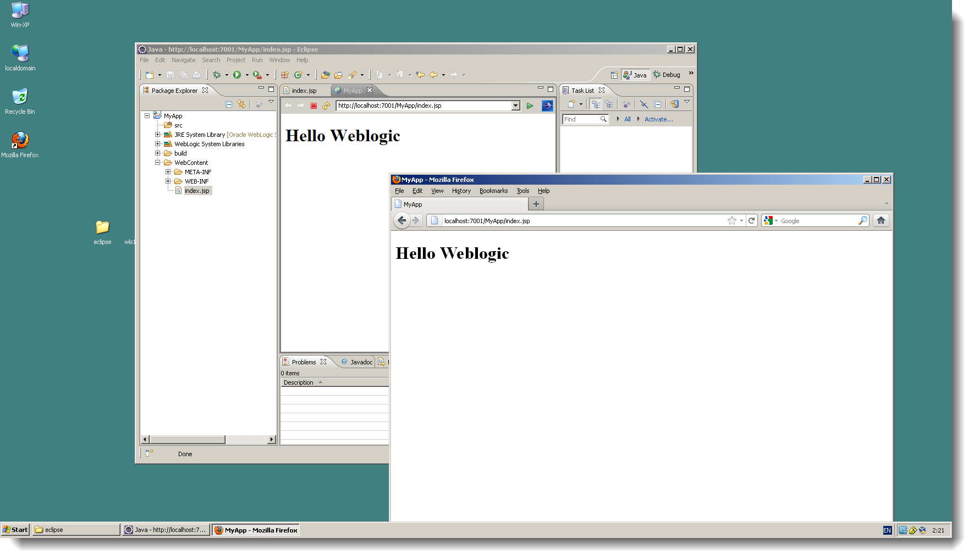Open the URL history dropdown in embedded browser
Screen dimensions: 974x560
pyautogui.click(x=515, y=106)
